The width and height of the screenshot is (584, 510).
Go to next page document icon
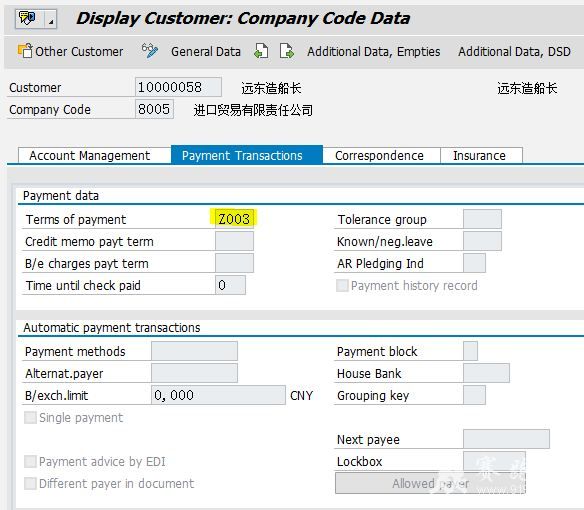(x=286, y=51)
